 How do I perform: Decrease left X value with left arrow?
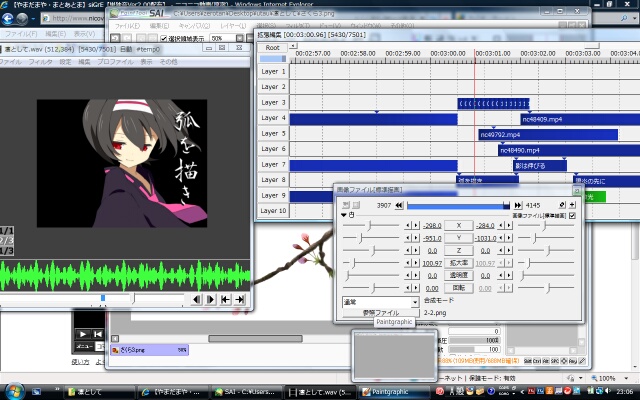(x=408, y=225)
